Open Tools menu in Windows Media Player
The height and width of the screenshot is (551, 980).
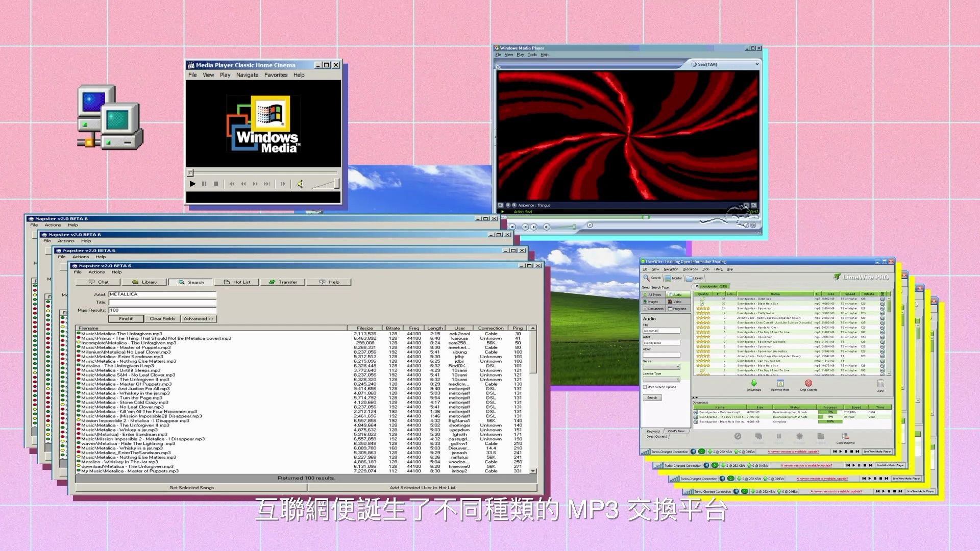[x=532, y=55]
